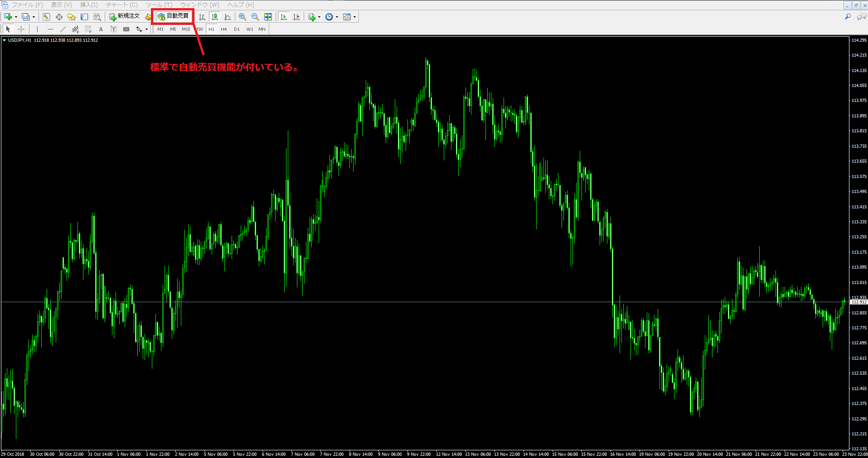Draw a trendline with the diagonal line tool

point(63,29)
